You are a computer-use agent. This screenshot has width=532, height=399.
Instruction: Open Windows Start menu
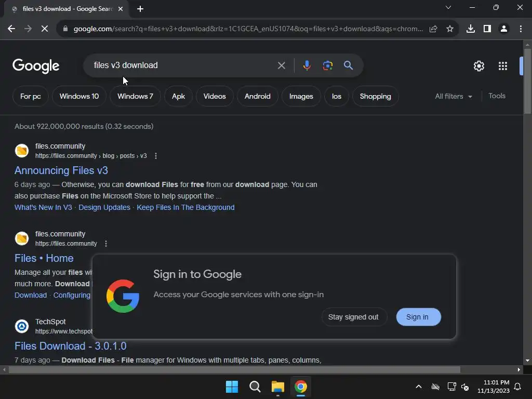[x=232, y=387]
